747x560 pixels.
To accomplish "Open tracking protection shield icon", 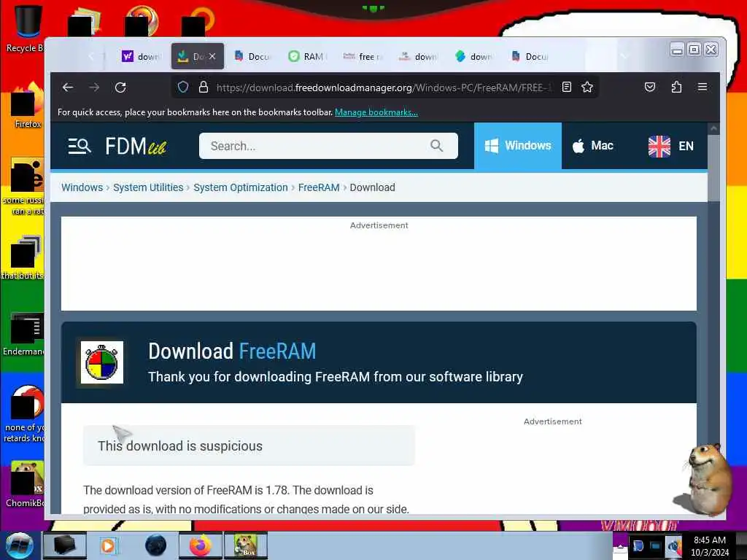I will (x=183, y=87).
